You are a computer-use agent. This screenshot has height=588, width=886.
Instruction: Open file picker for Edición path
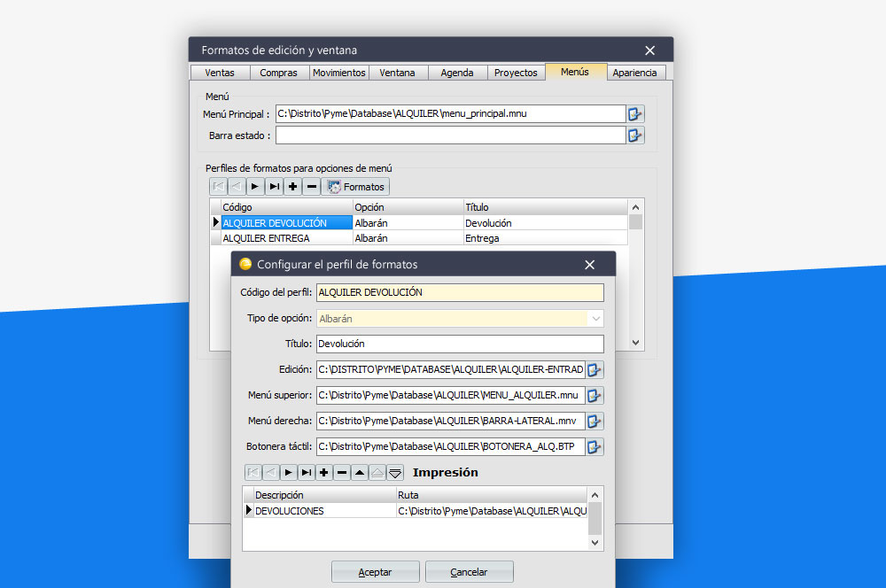(595, 370)
